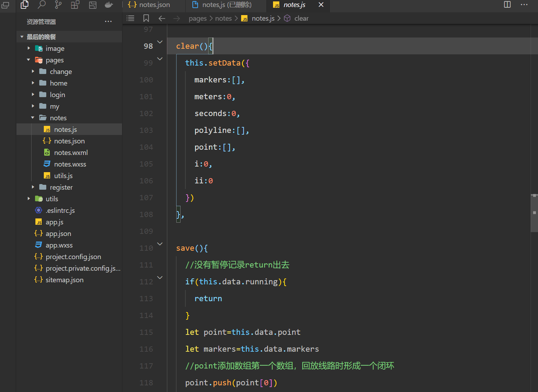
Task: Click the bookmark icon in editor toolbar
Action: tap(146, 18)
